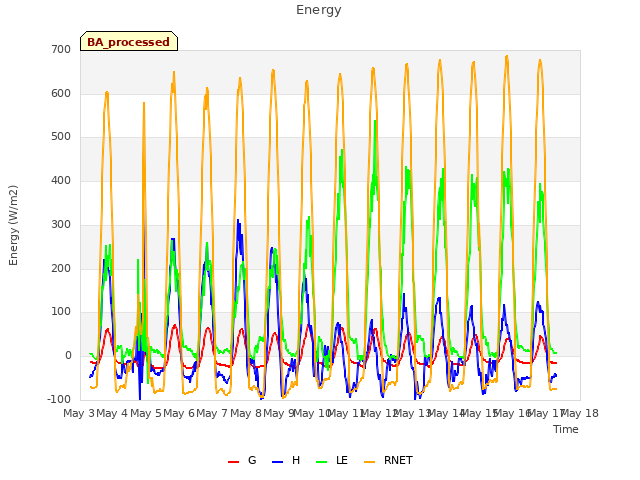Click the 500 y-axis tick label

tap(61, 137)
